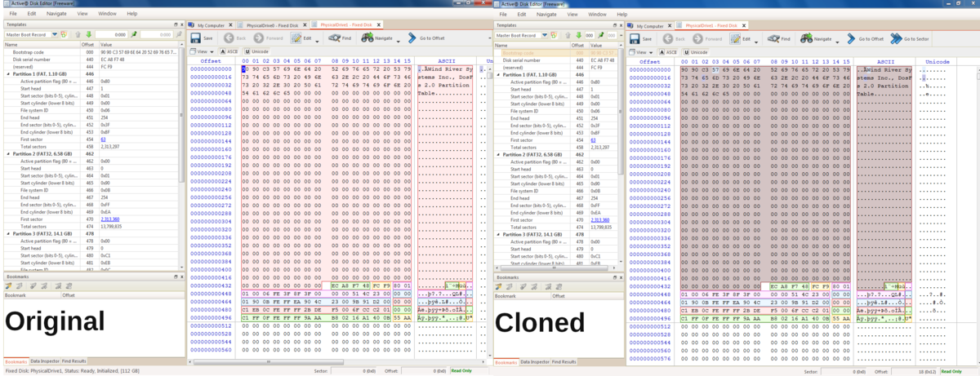This screenshot has width=980, height=376.
Task: Click First sector link 2,313,360 in Cloned
Action: pos(600,219)
